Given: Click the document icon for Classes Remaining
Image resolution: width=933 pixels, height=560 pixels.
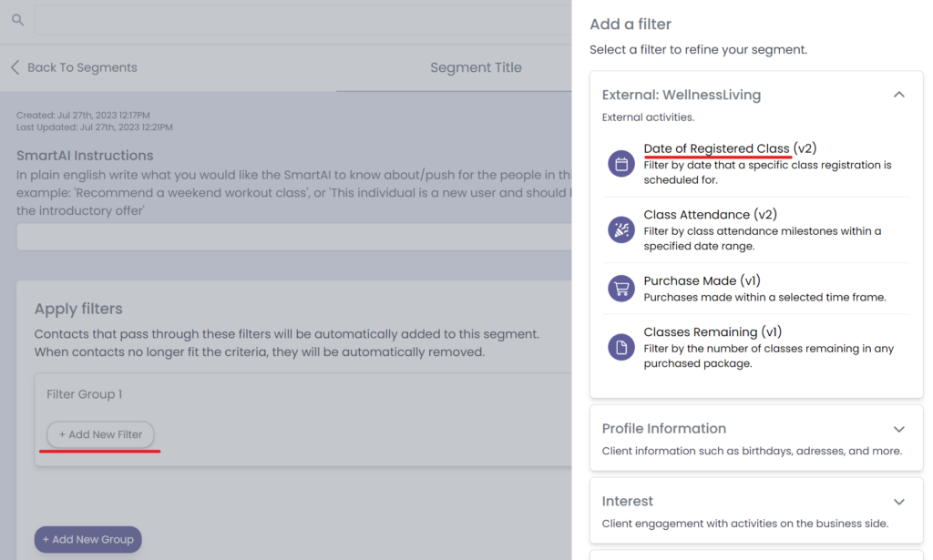Looking at the screenshot, I should pyautogui.click(x=621, y=347).
